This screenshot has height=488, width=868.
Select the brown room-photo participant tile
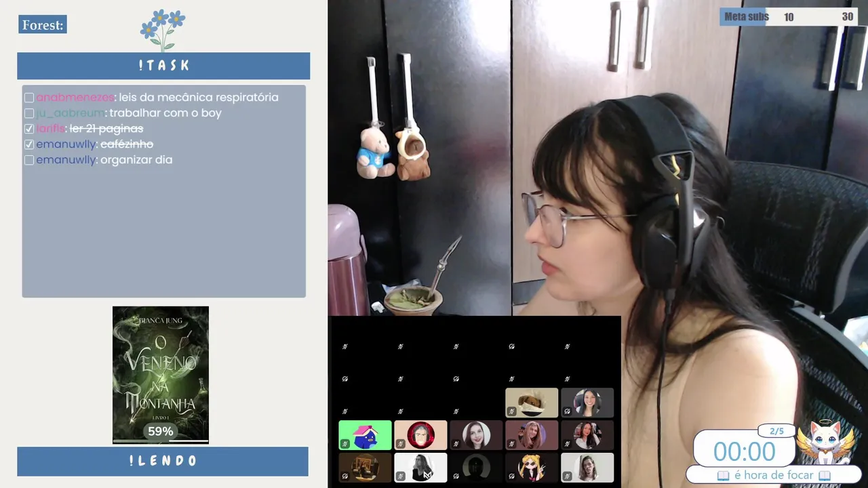click(365, 468)
